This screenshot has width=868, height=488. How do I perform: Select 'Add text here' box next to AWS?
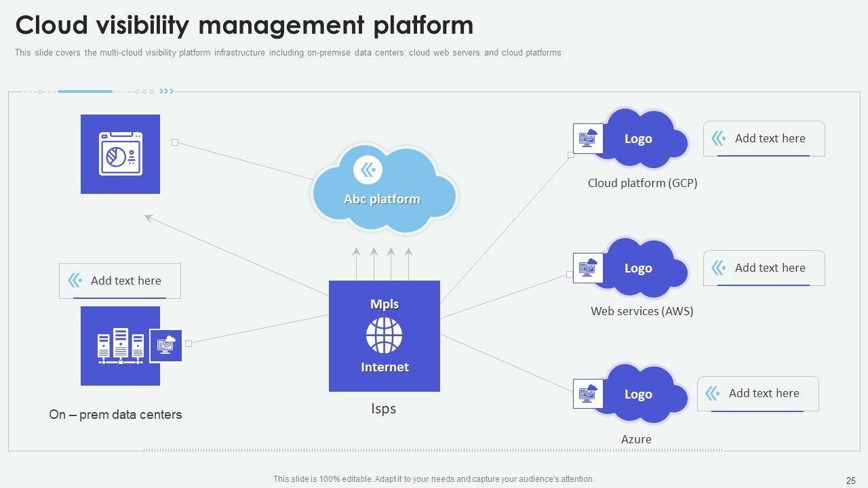[x=764, y=268]
